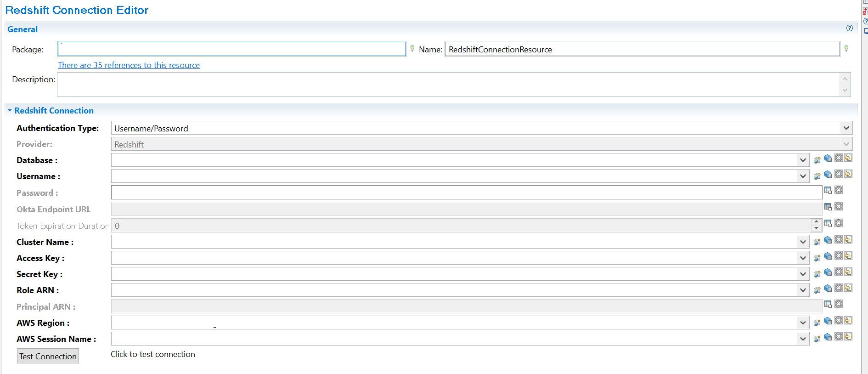Clear the AWS Session Name field with its X icon

[839, 337]
